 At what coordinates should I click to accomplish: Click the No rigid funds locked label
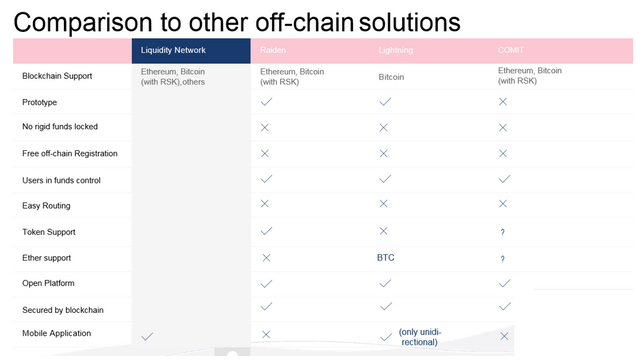point(60,127)
